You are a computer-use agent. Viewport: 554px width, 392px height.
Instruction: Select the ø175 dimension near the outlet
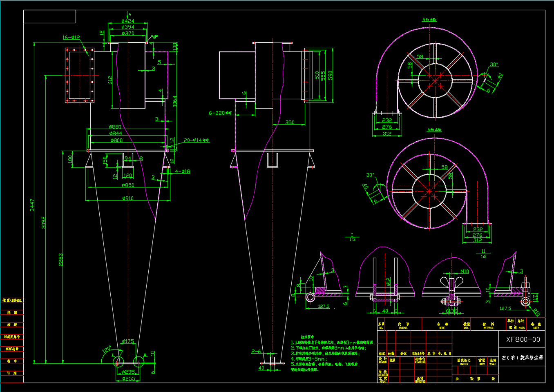(x=128, y=341)
